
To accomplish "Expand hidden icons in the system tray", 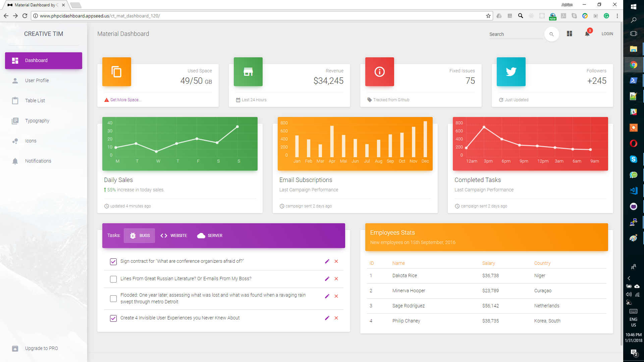I will (629, 278).
